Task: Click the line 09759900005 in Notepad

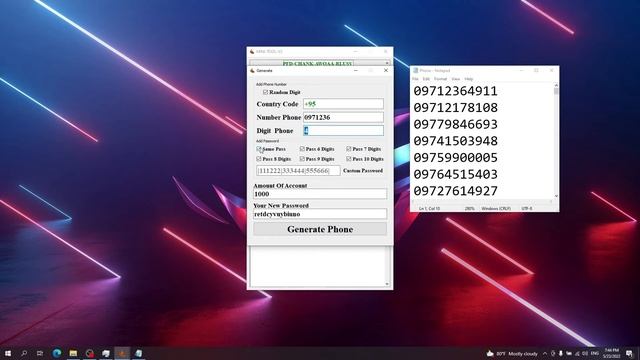Action: (456, 158)
